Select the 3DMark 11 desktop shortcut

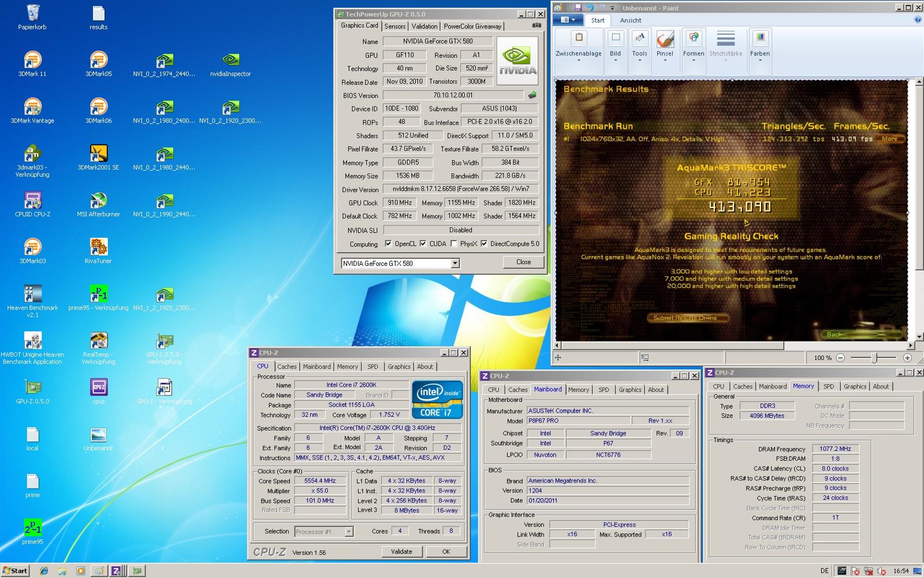pyautogui.click(x=32, y=64)
